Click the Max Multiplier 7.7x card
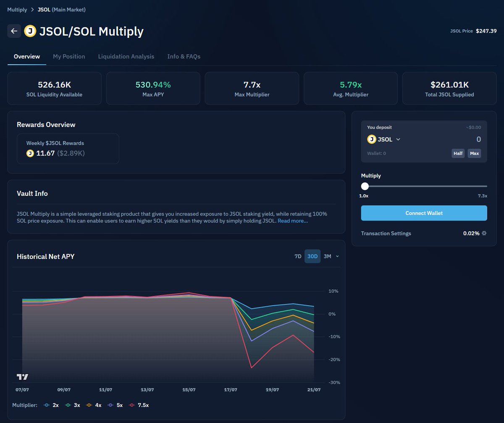The width and height of the screenshot is (504, 423). (x=252, y=88)
